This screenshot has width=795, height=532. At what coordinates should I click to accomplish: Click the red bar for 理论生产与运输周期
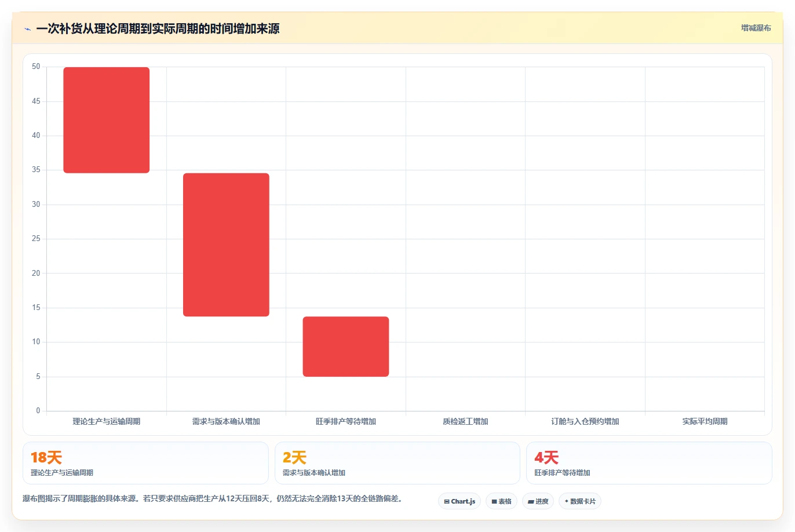point(107,120)
